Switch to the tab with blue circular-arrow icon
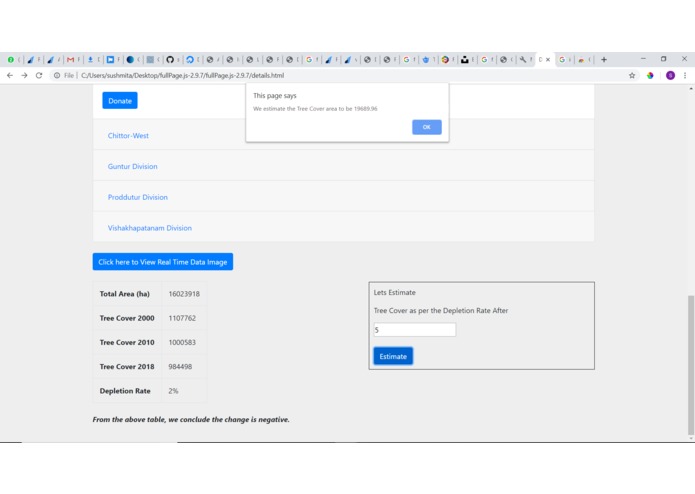Image resolution: width=695 pixels, height=494 pixels. 192,59
